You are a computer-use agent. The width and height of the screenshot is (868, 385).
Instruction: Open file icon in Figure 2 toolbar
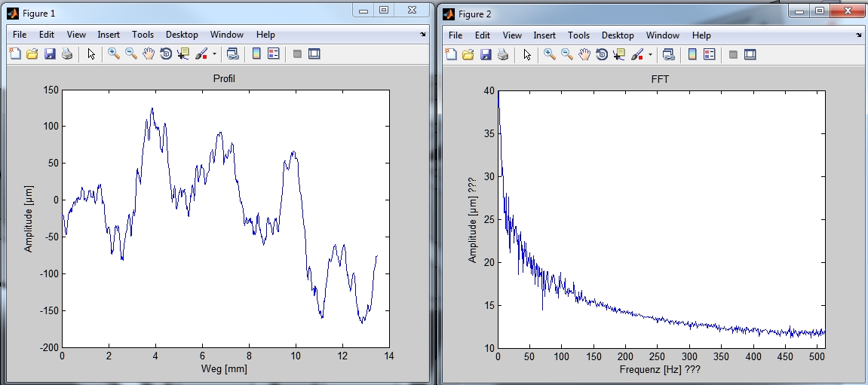468,54
